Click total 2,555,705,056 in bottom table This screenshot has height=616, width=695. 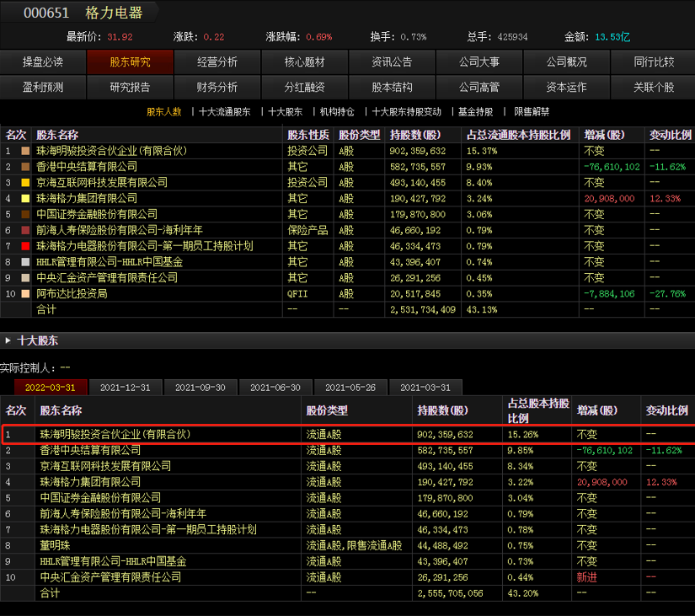tap(451, 593)
